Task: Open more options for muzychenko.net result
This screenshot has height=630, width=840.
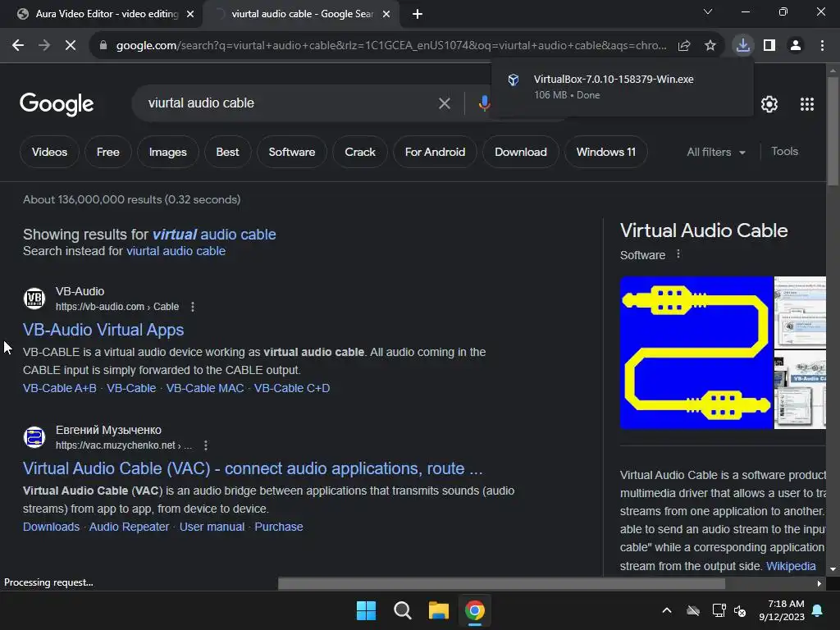Action: pyautogui.click(x=206, y=445)
